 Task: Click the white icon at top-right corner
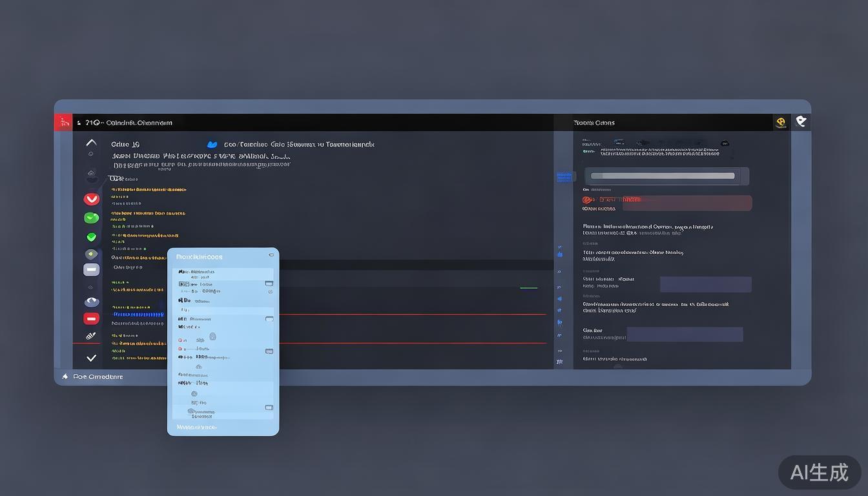[801, 121]
